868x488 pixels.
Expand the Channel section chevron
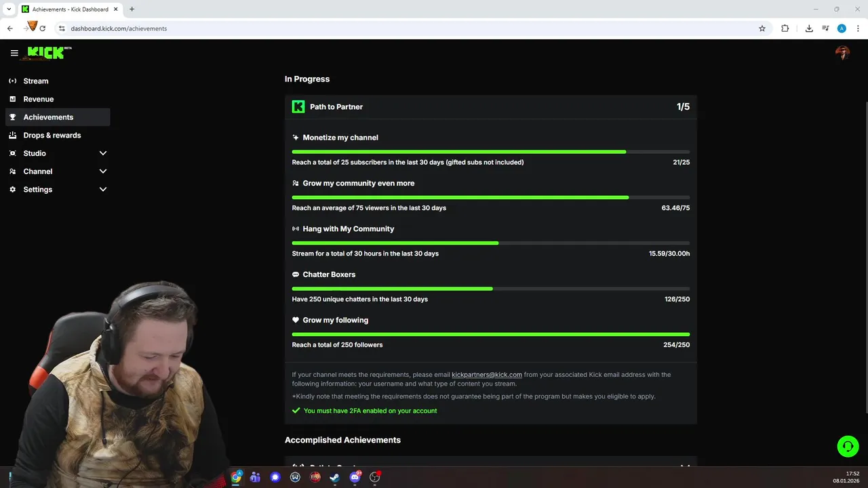pos(103,171)
